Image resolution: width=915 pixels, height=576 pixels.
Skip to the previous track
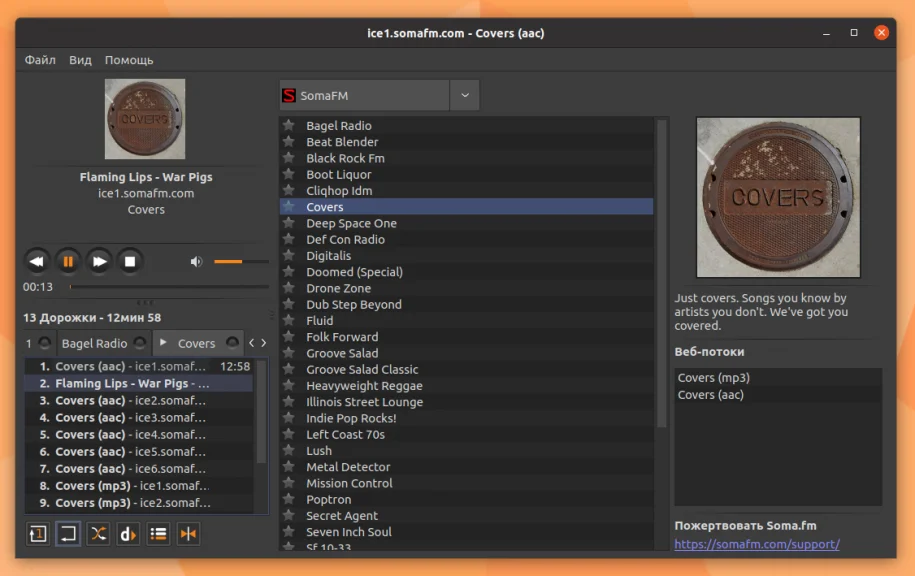[37, 262]
